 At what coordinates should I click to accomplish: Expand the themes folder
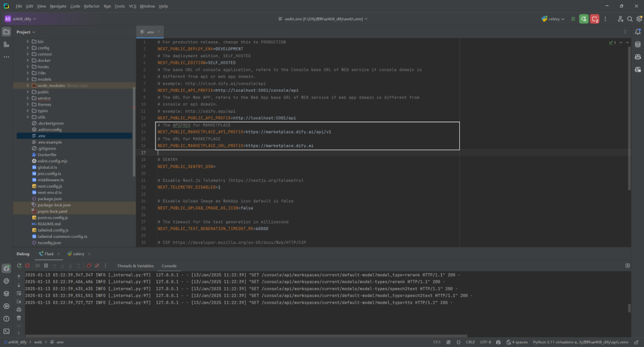[x=27, y=104]
